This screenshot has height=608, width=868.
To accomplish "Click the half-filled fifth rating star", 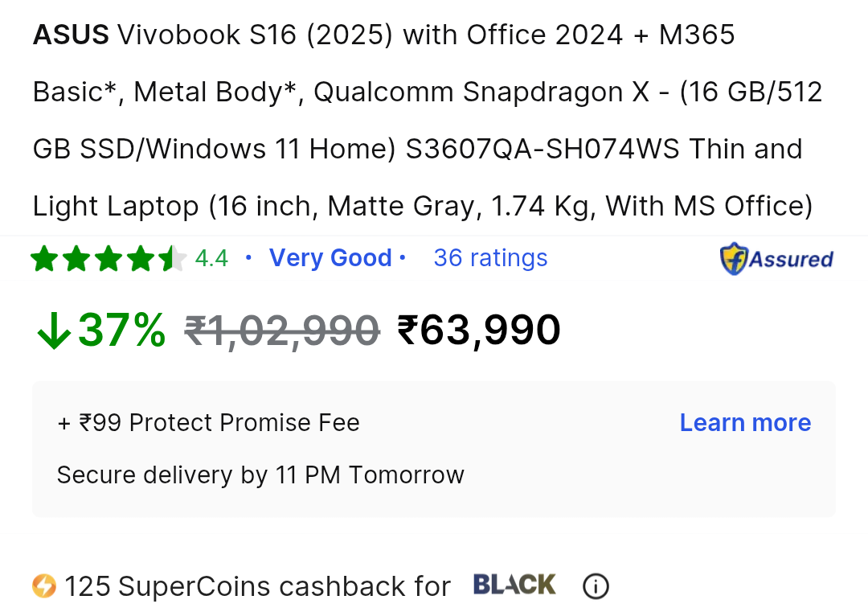I will coord(173,259).
